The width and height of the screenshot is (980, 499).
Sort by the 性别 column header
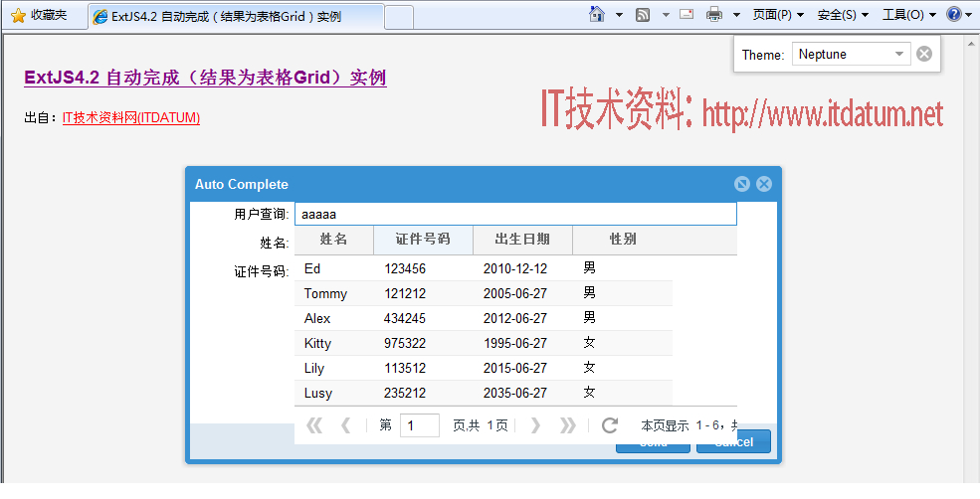[x=623, y=240]
